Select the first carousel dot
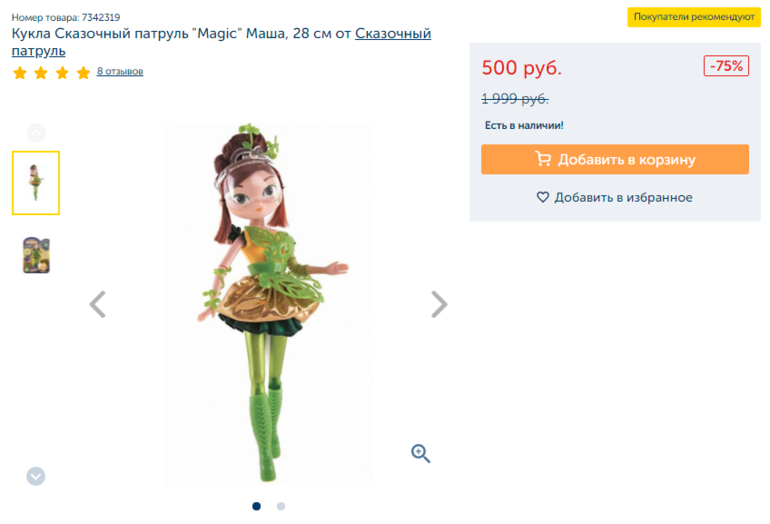770x524 pixels. (x=257, y=506)
